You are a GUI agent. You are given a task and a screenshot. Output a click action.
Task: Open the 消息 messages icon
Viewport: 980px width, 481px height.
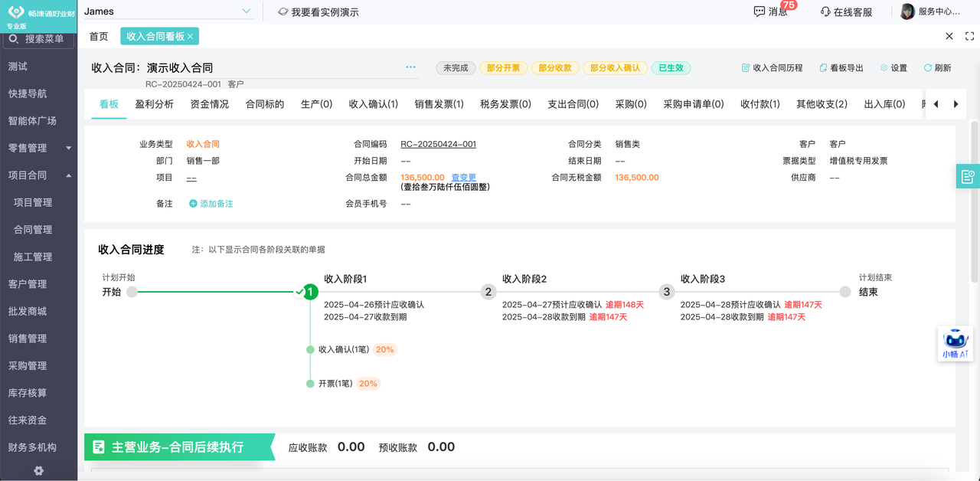[x=759, y=11]
